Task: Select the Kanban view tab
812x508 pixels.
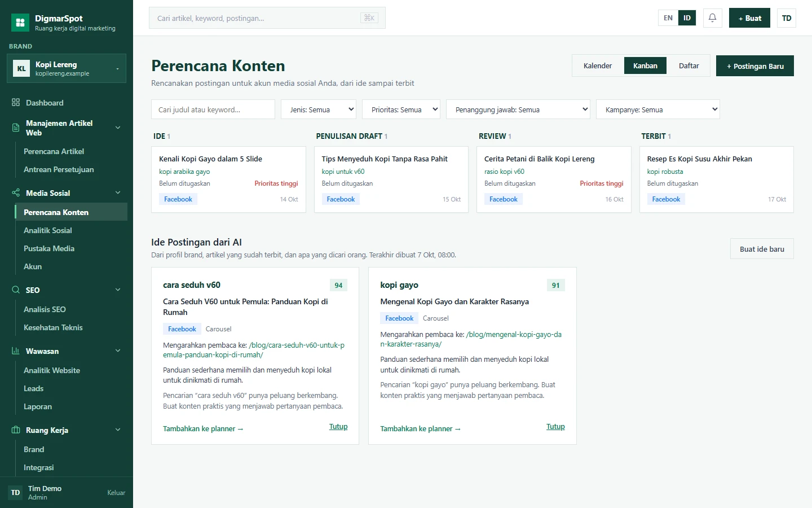Action: 645,65
